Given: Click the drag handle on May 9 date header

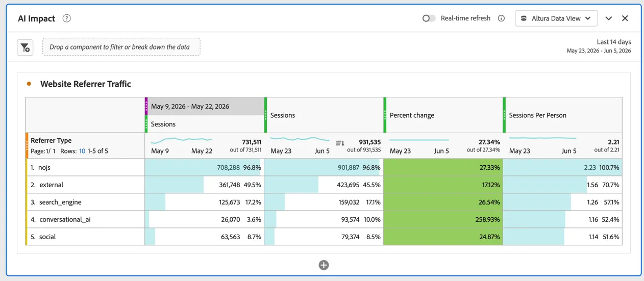Looking at the screenshot, I should click(x=146, y=106).
